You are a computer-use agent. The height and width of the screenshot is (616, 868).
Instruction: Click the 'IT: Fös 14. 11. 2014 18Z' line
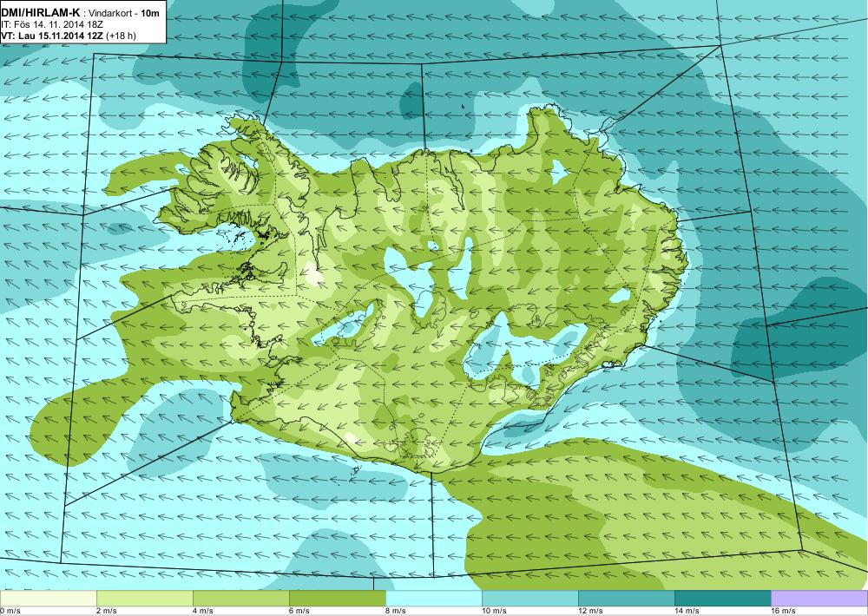tap(52, 24)
